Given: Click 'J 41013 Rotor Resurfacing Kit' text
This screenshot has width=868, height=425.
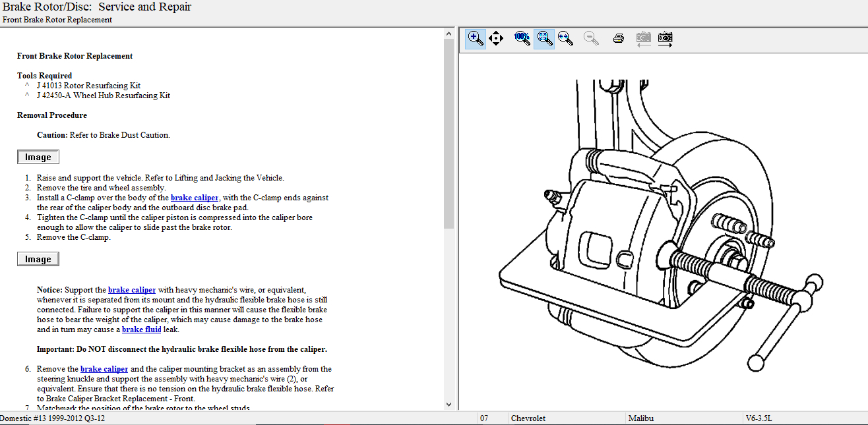Looking at the screenshot, I should coord(88,86).
